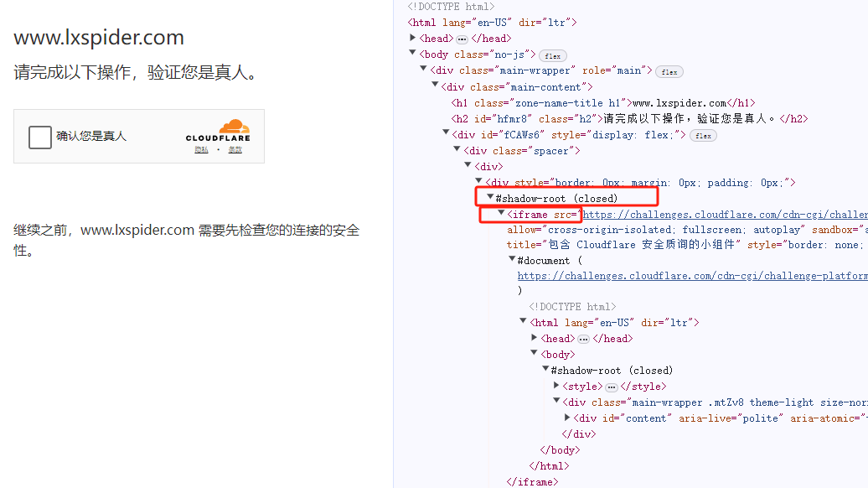Click the flex badge next to body
The width and height of the screenshot is (868, 488).
click(x=552, y=56)
